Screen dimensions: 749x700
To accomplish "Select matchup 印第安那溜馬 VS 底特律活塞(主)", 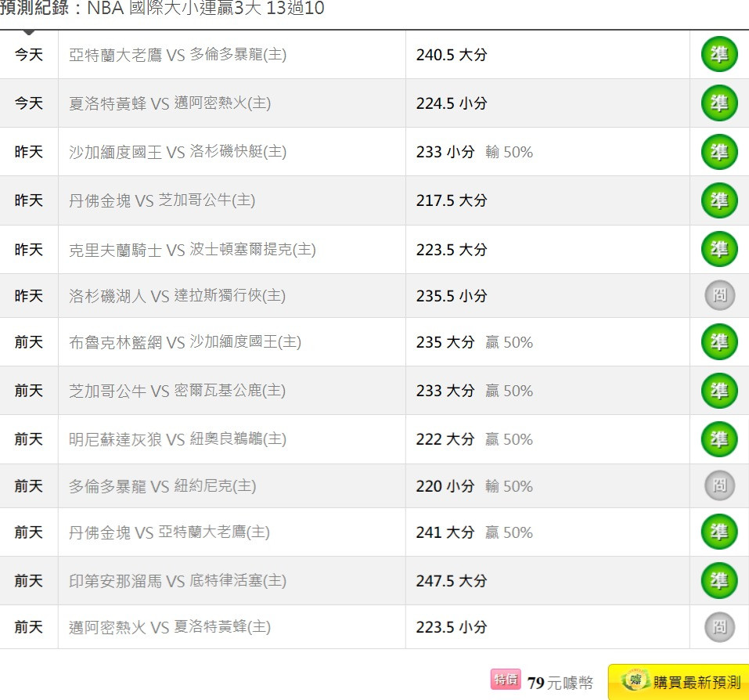I will point(178,581).
